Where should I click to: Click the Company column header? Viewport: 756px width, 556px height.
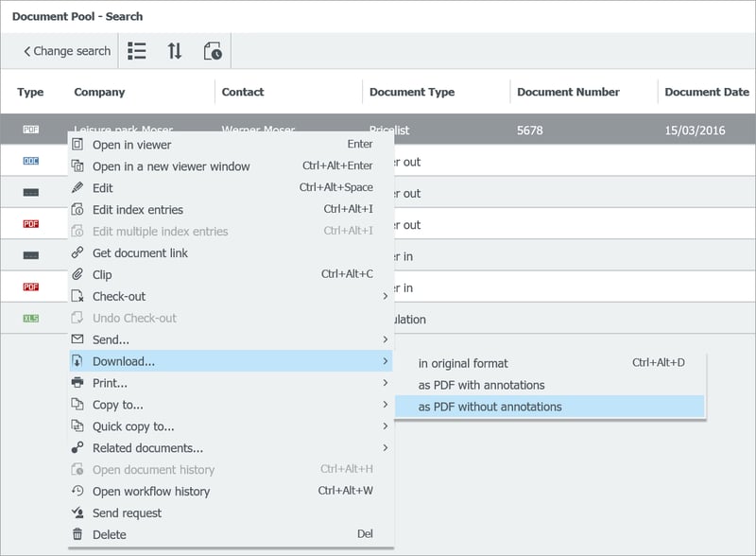[x=99, y=92]
